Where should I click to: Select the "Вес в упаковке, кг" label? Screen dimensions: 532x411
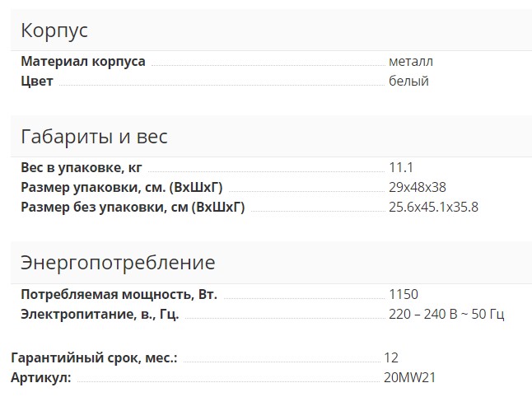[82, 168]
